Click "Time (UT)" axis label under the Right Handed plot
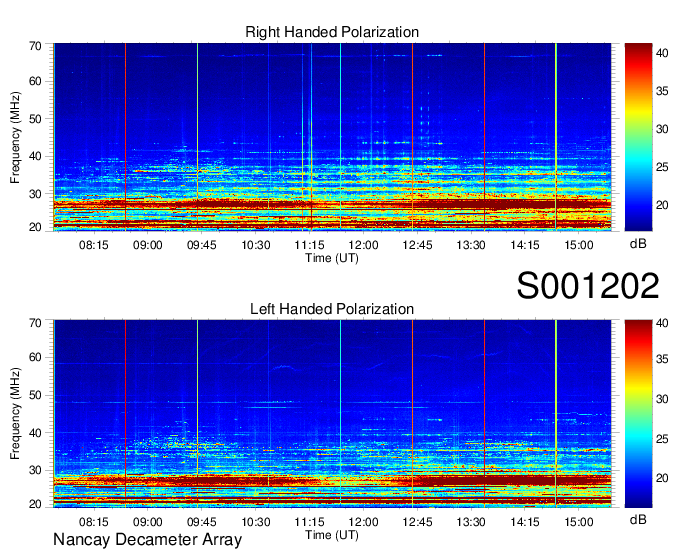Viewport: 680px width, 552px height. point(332,258)
